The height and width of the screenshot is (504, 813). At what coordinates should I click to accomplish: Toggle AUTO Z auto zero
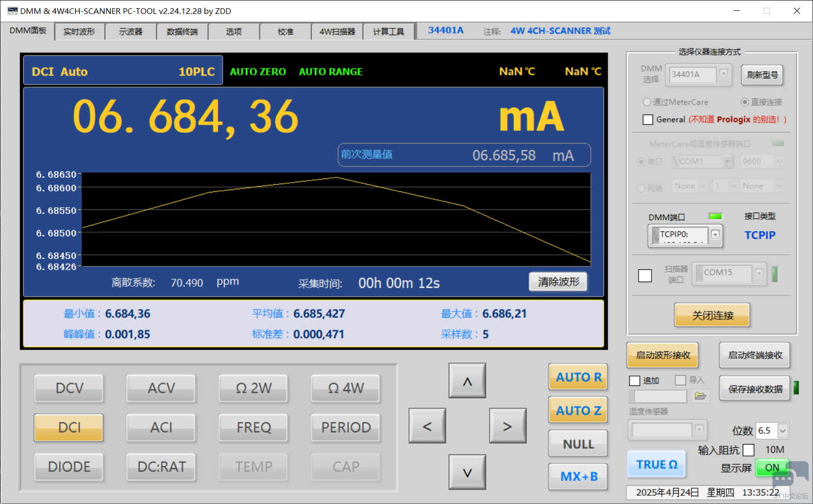(x=578, y=410)
